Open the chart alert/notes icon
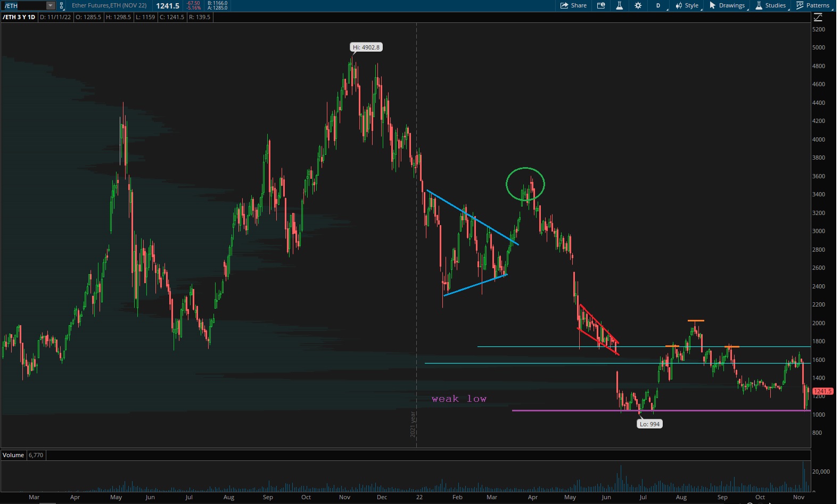This screenshot has width=840, height=504. click(601, 5)
